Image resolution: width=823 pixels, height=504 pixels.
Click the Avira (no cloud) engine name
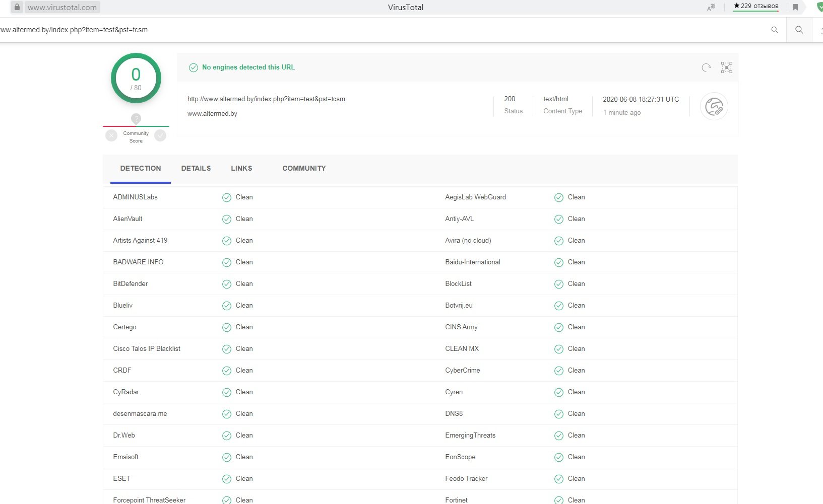coord(468,240)
